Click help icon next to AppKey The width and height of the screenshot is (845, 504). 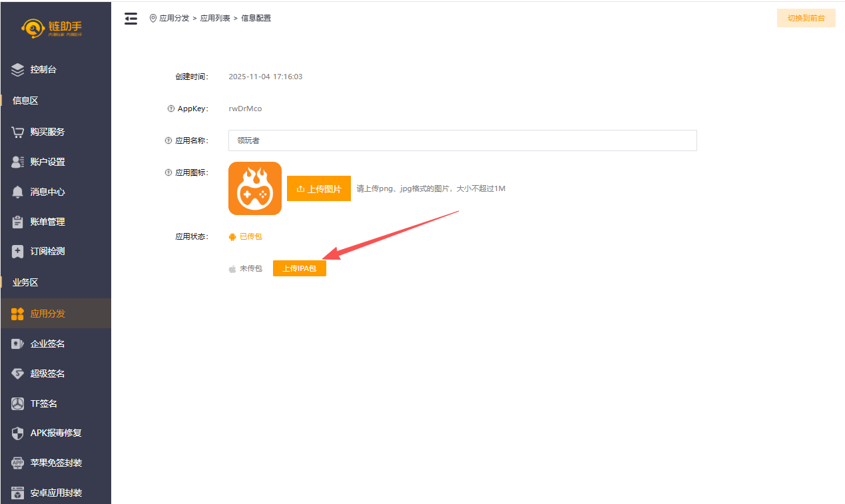coord(171,109)
